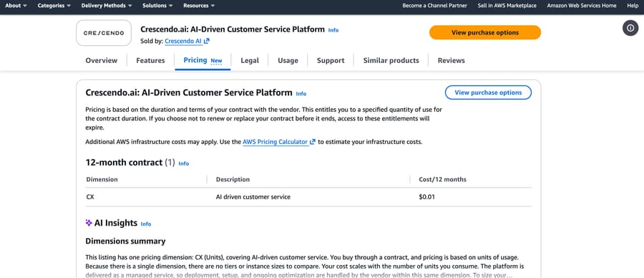The height and width of the screenshot is (278, 644).
Task: Open the AWS Pricing Calculator link
Action: [x=275, y=142]
